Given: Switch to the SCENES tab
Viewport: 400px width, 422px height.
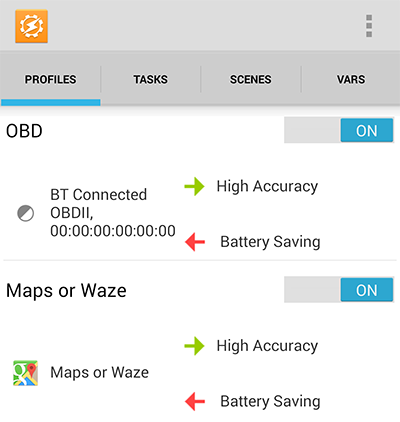Looking at the screenshot, I should pyautogui.click(x=251, y=79).
